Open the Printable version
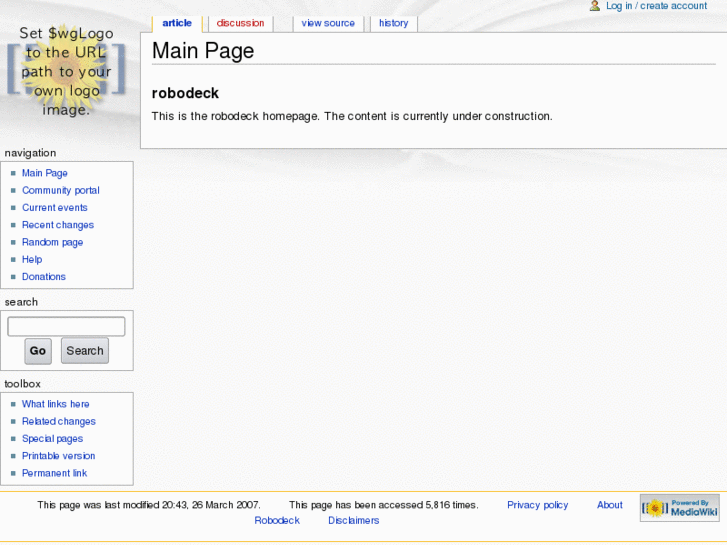Image resolution: width=727 pixels, height=545 pixels. [x=58, y=456]
